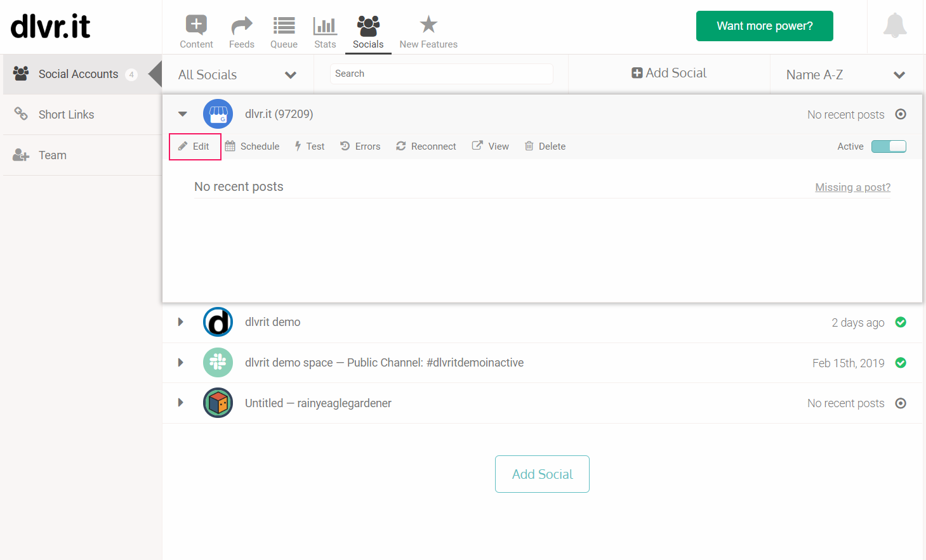
Task: Click green check status on dlvrit demo row
Action: click(901, 322)
